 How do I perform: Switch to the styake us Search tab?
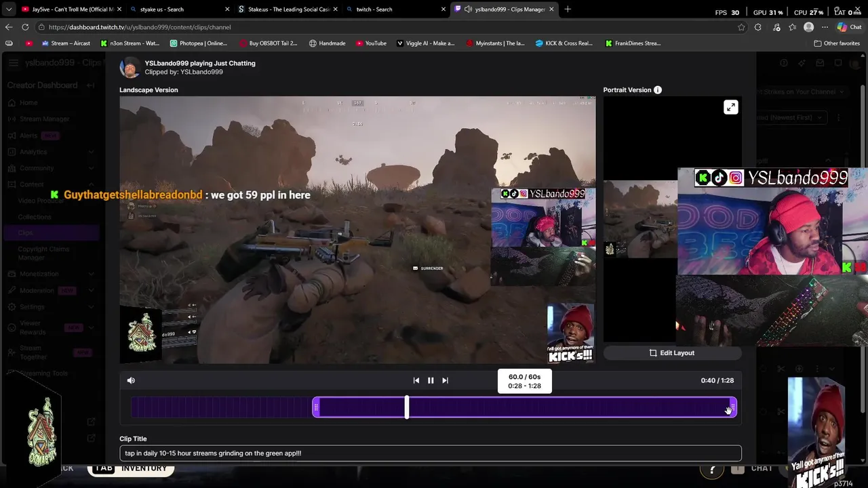coord(179,9)
